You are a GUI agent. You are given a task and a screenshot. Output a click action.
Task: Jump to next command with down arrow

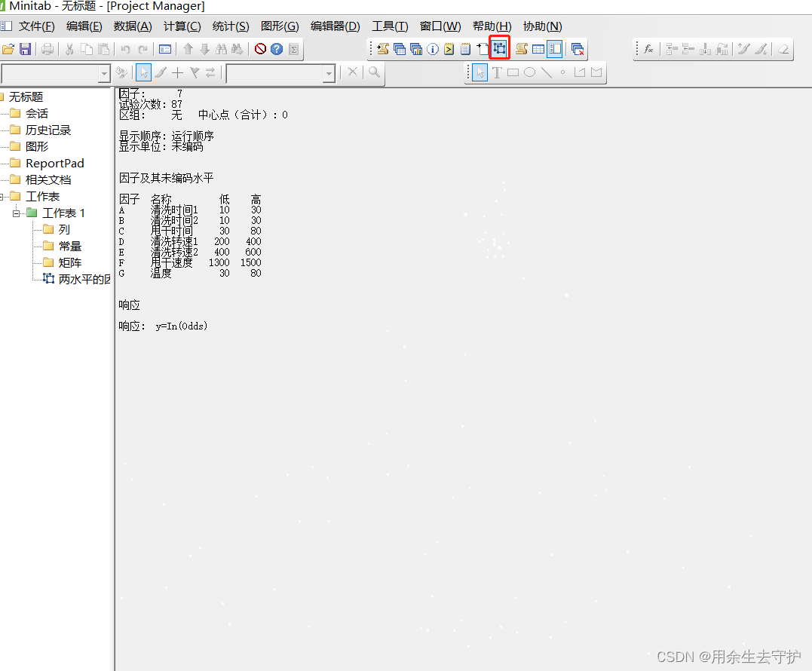pos(204,49)
